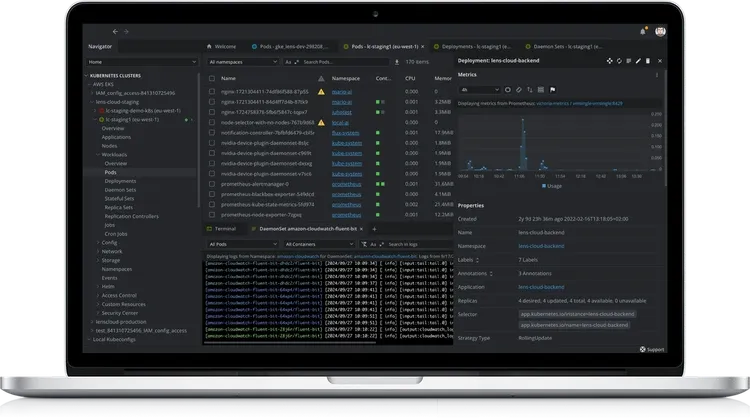The height and width of the screenshot is (418, 750).
Task: Click the log filter icon in logs toolbar
Action: 364,244
